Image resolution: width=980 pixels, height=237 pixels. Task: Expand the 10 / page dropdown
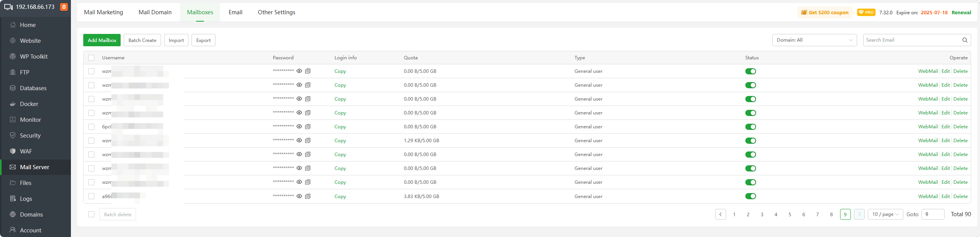[885, 214]
